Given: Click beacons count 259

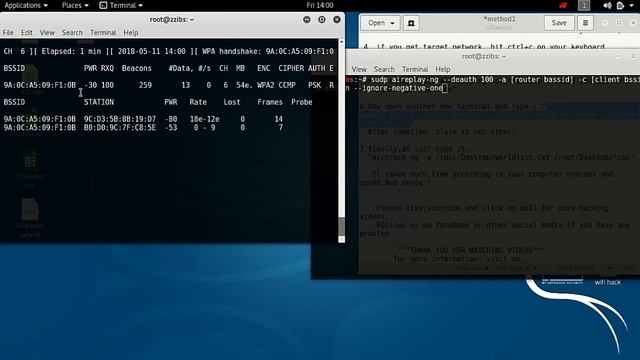Looking at the screenshot, I should coord(145,85).
